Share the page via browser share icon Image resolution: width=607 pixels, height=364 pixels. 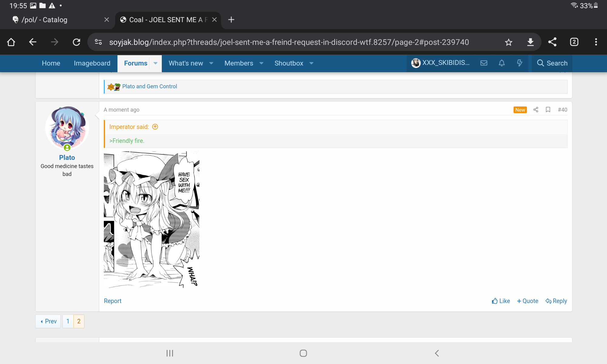click(552, 42)
